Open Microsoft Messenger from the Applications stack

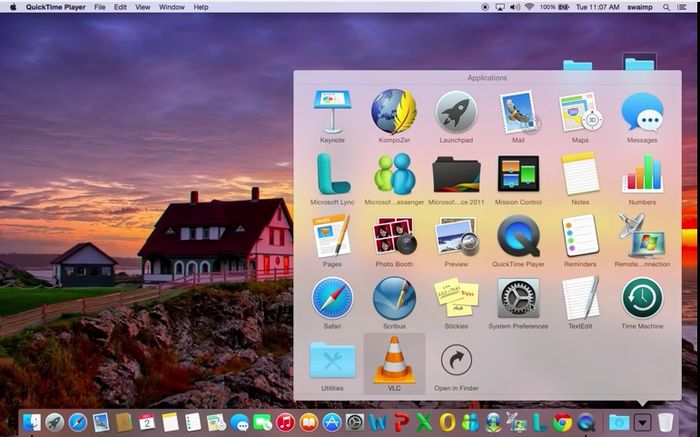tap(394, 174)
